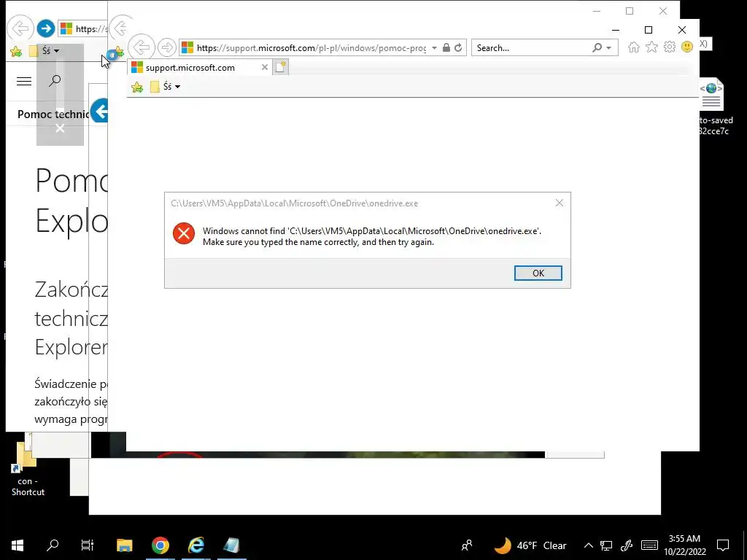Close the white X overlay on the support page
The image size is (747, 560).
[x=60, y=128]
